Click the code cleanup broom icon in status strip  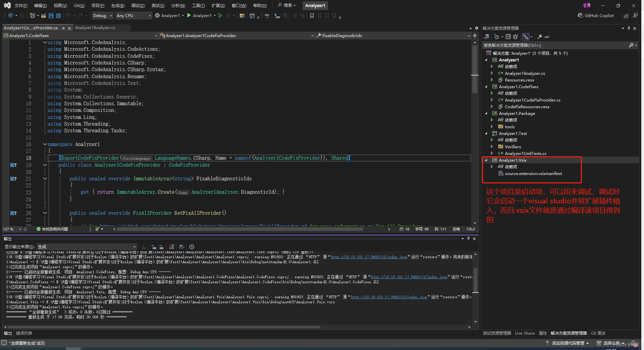[x=97, y=229]
